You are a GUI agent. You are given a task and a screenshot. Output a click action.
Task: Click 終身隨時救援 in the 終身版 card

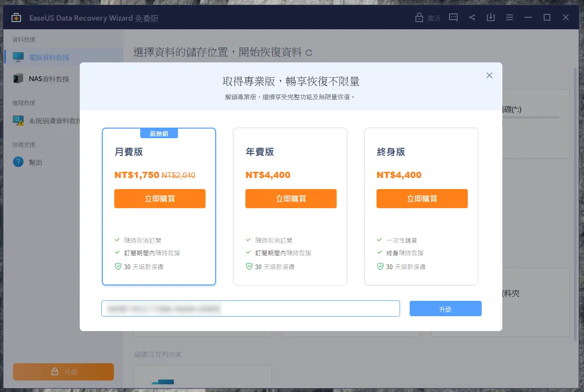pyautogui.click(x=404, y=253)
